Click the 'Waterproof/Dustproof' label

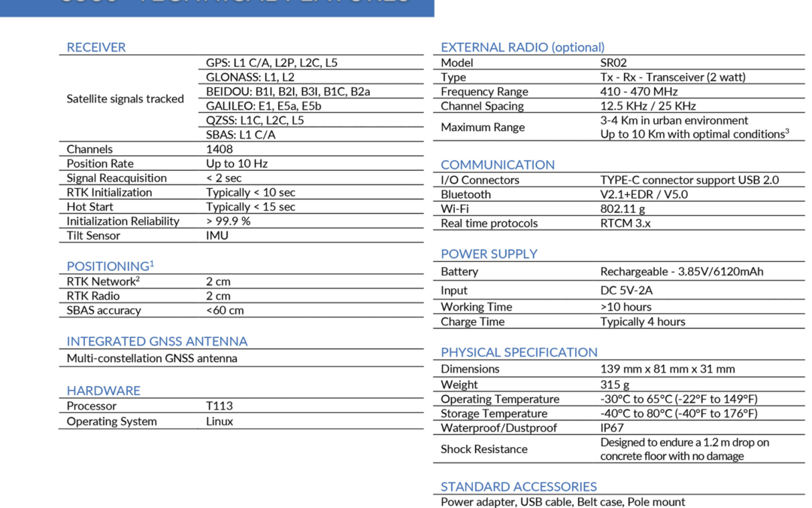pyautogui.click(x=498, y=428)
